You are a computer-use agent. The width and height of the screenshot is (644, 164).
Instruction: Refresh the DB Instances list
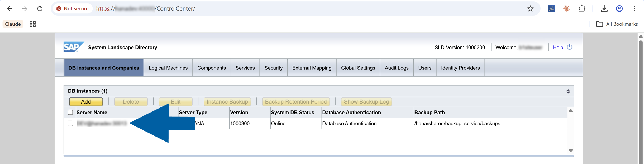click(568, 91)
